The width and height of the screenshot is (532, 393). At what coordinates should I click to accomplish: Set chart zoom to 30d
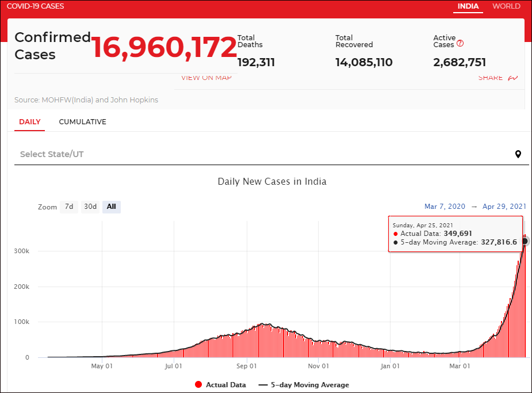point(90,207)
